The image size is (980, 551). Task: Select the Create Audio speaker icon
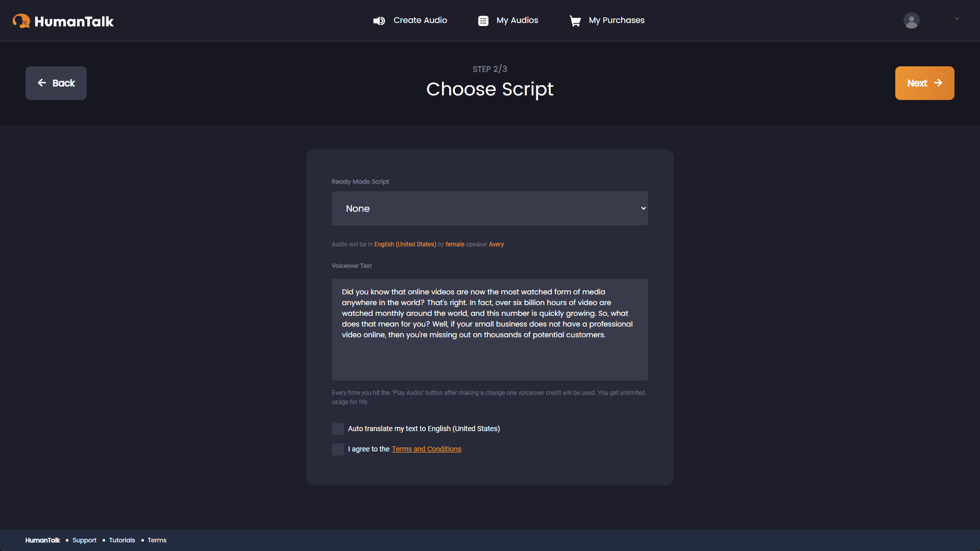[379, 20]
